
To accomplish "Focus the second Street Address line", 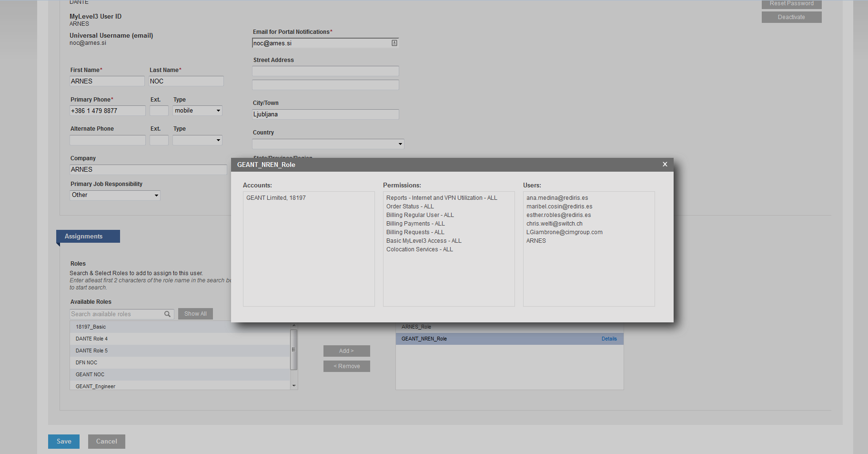I will (x=325, y=85).
